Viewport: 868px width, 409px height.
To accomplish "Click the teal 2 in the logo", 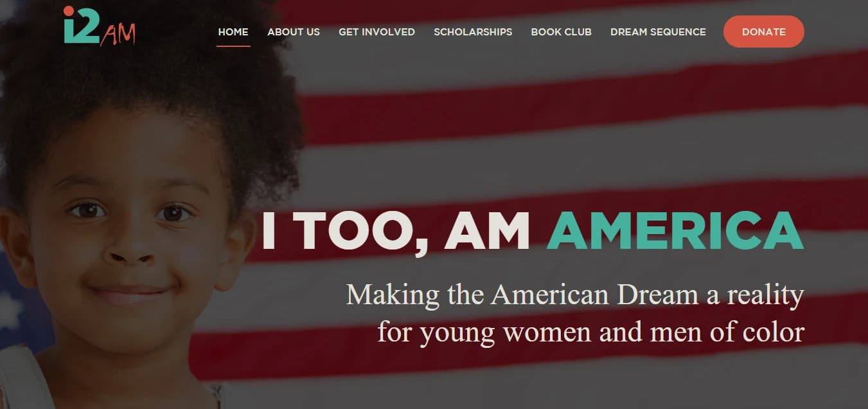I will click(87, 27).
